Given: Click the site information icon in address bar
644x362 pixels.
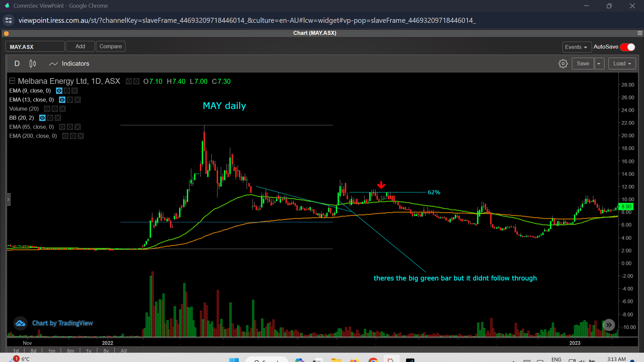Looking at the screenshot, I should click(9, 20).
